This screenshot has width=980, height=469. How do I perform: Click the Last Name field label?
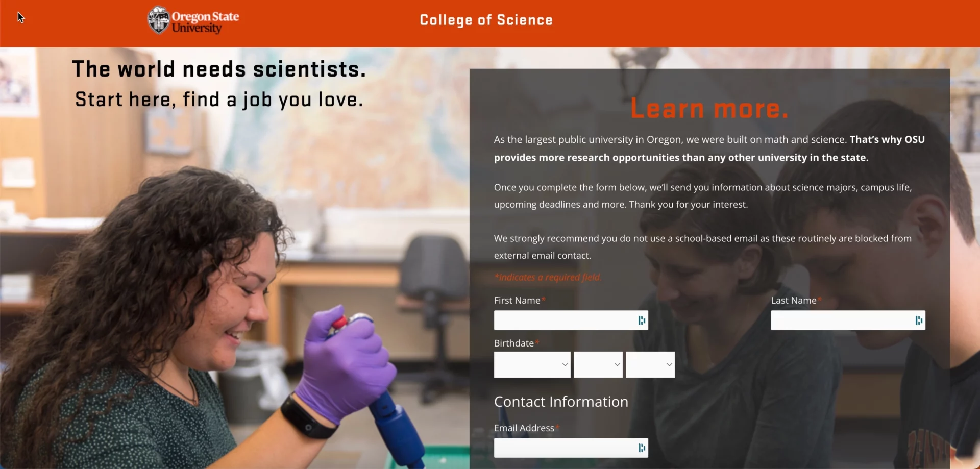point(794,301)
